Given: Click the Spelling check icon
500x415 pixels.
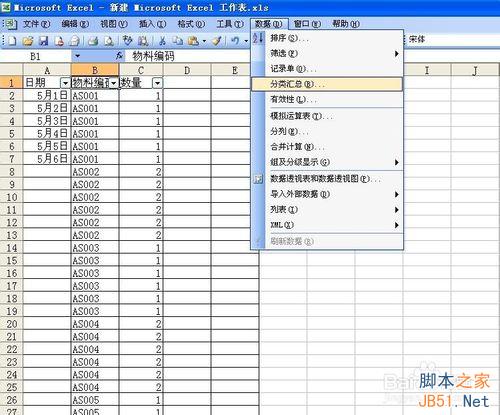Looking at the screenshot, I should pos(127,41).
